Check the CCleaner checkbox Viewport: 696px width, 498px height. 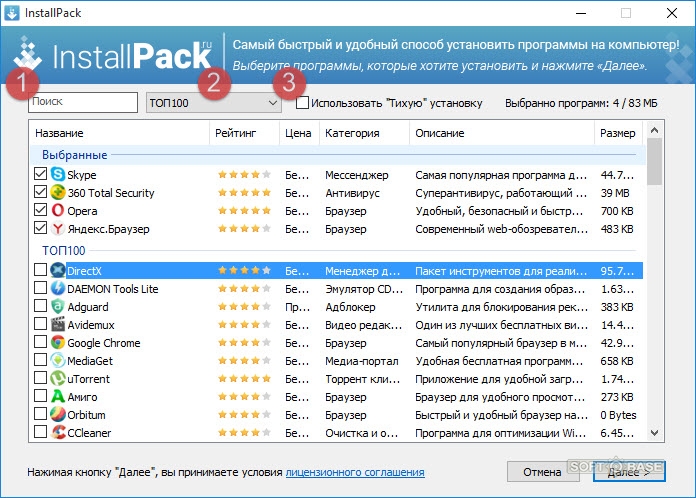point(40,432)
